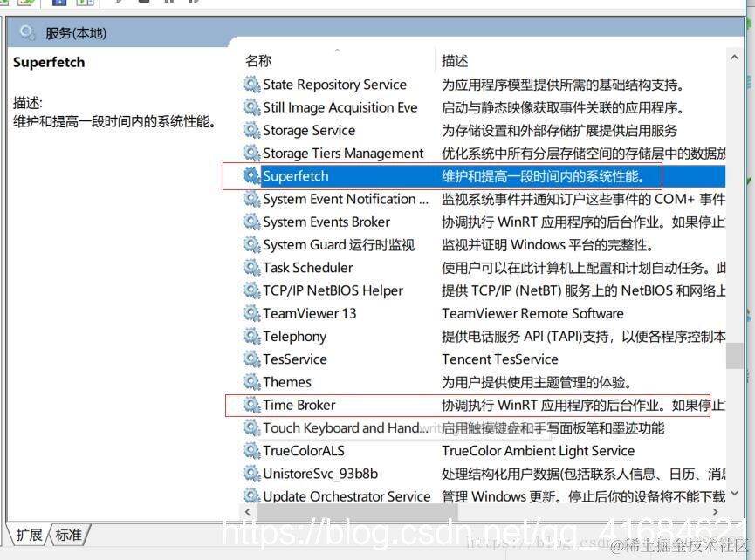Image resolution: width=755 pixels, height=560 pixels.
Task: Select Themes service name
Action: (287, 382)
